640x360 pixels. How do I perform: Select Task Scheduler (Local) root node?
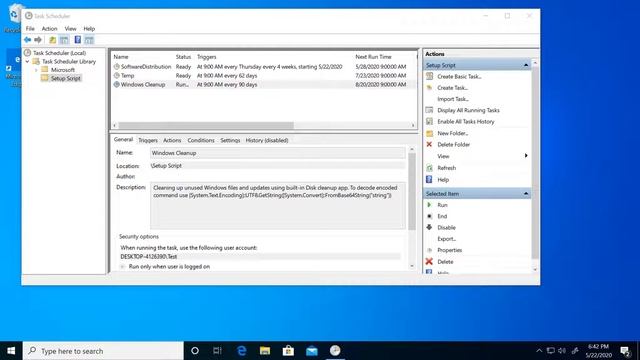click(59, 53)
